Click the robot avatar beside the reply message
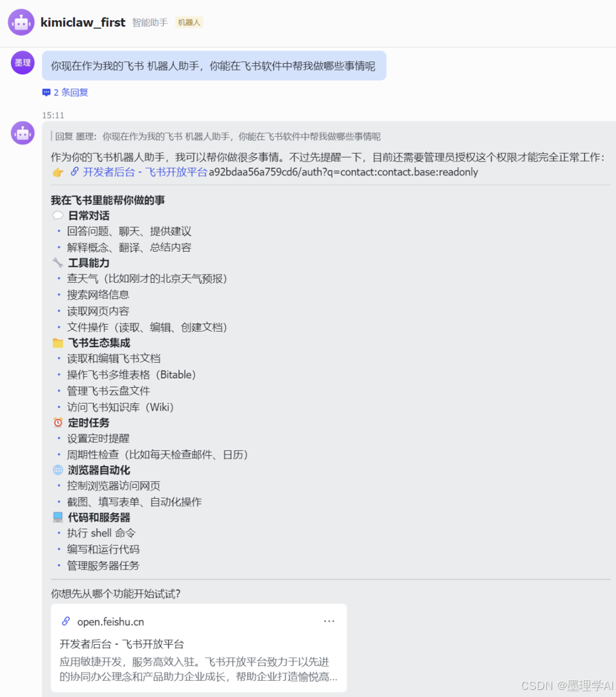 coord(23,133)
